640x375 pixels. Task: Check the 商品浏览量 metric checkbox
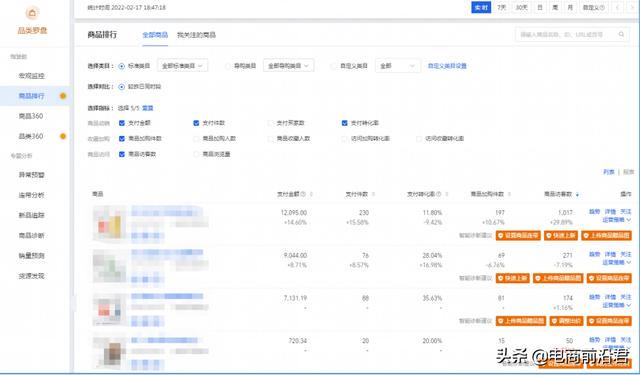(x=196, y=154)
